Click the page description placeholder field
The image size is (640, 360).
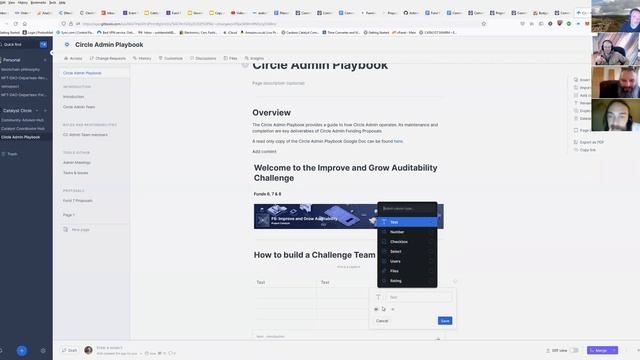click(x=278, y=83)
